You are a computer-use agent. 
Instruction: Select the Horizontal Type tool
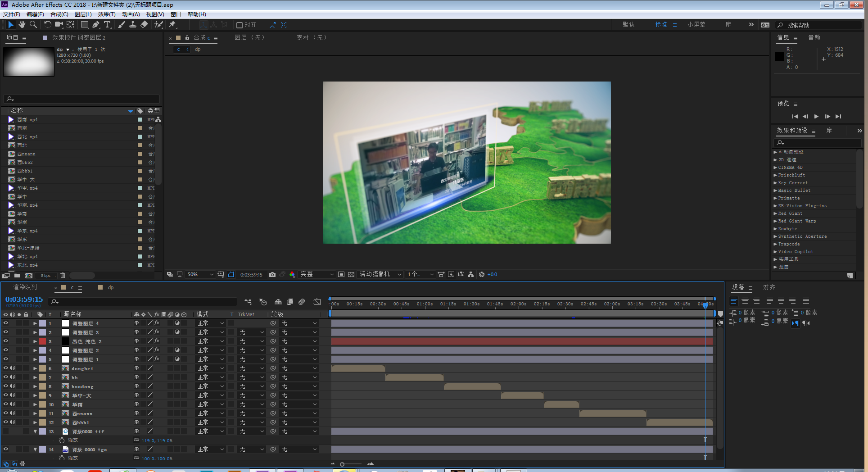tap(107, 25)
